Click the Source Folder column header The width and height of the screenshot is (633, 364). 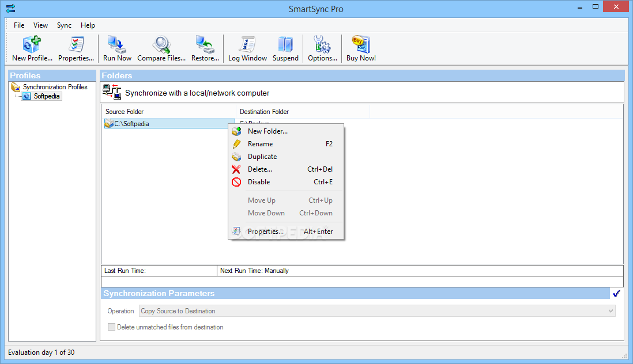point(168,112)
